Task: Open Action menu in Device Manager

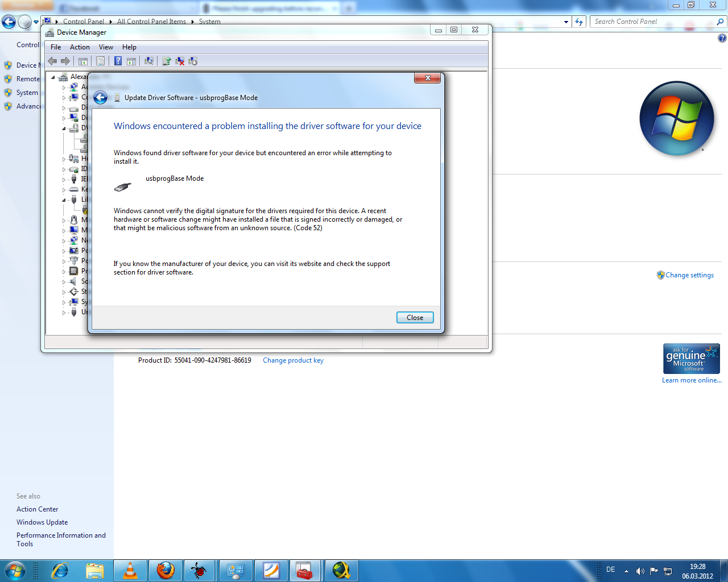Action: click(80, 47)
